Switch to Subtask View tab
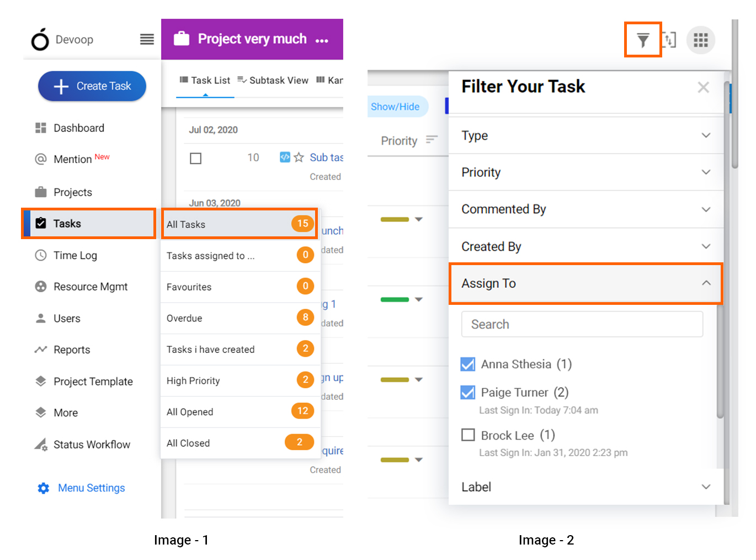The width and height of the screenshot is (756, 560). pos(273,81)
